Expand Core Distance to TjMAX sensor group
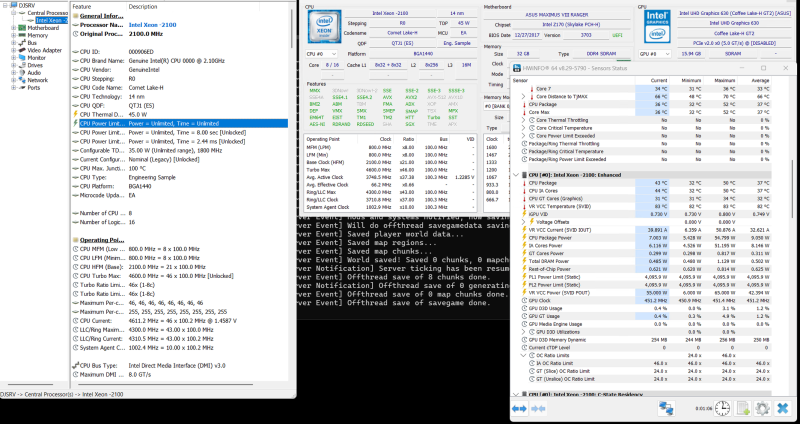Screen dimensions: 800x424 (x=524, y=96)
